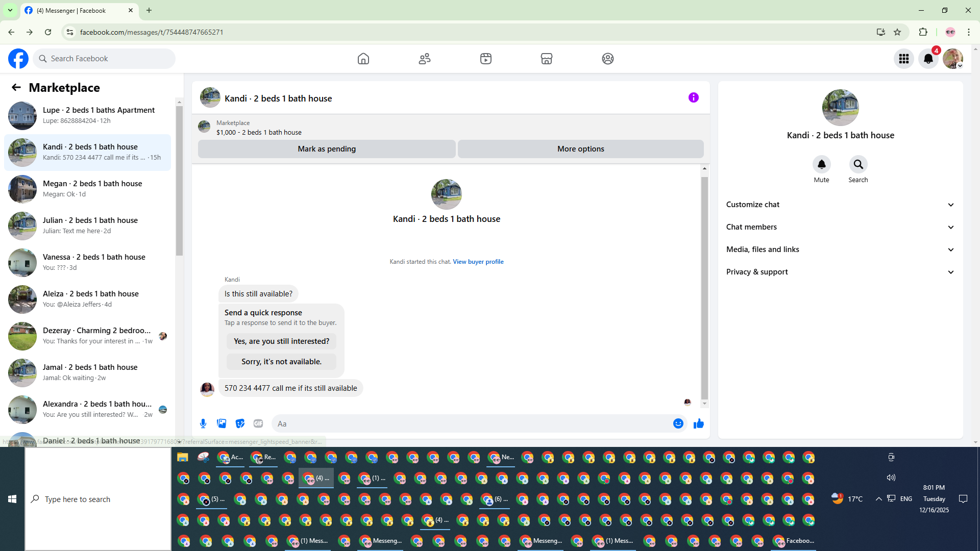The width and height of the screenshot is (980, 551).
Task: Switch to the Messenger | Facebook tab
Action: pos(80,10)
